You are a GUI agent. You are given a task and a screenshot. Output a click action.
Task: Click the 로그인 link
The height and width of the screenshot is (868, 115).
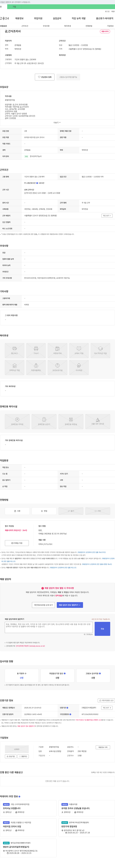coord(107,11)
